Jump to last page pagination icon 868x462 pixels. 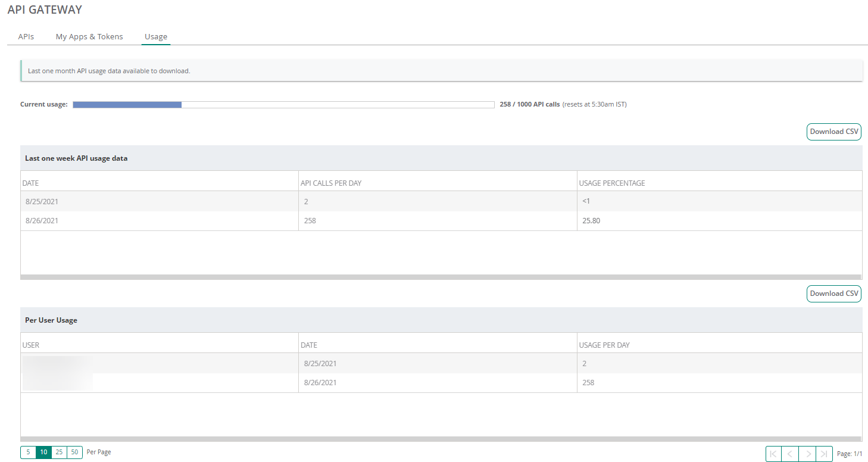point(824,454)
